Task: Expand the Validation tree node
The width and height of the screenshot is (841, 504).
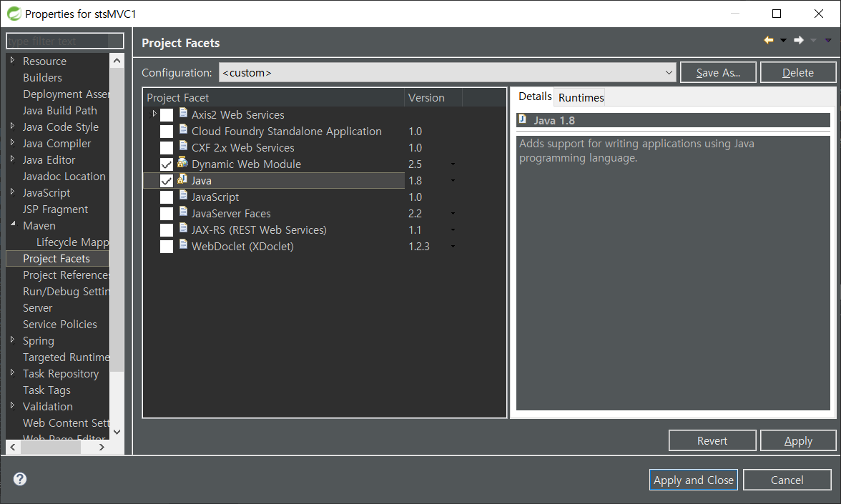Action: 12,405
